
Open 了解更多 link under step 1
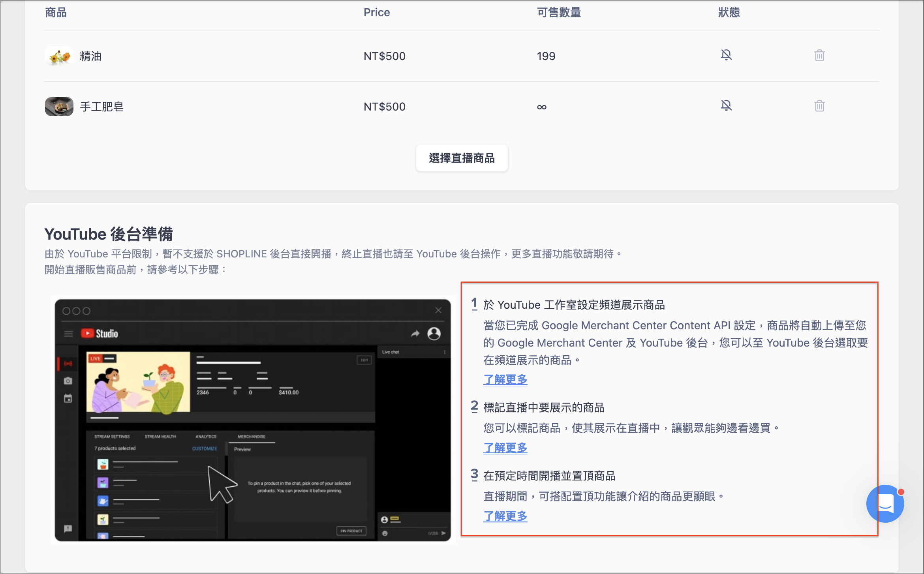(505, 379)
